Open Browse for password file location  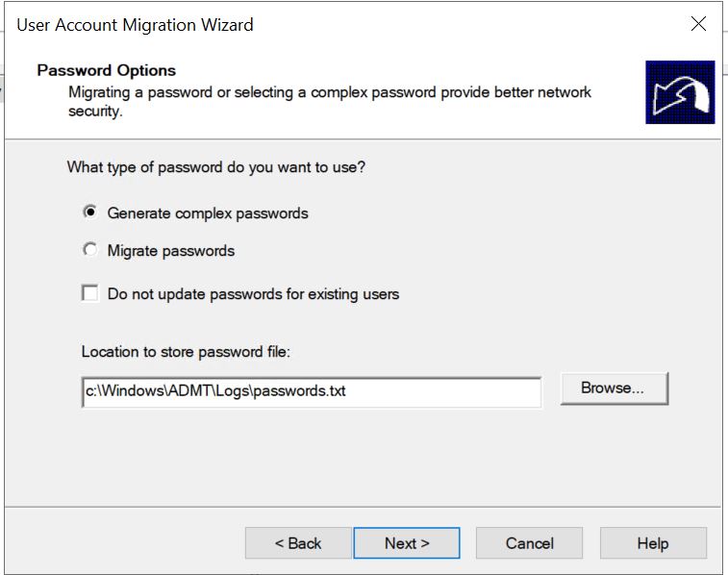[614, 387]
